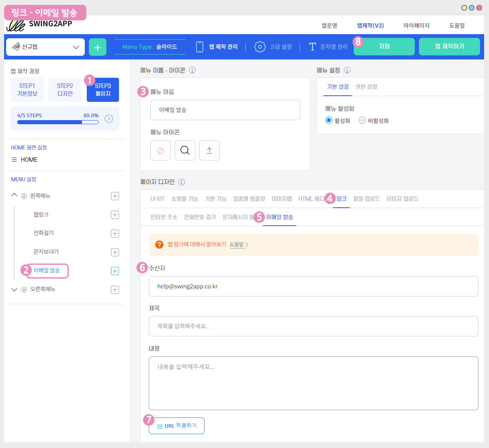Click the URL 적용하기 button
The width and height of the screenshot is (489, 448).
coord(176,426)
